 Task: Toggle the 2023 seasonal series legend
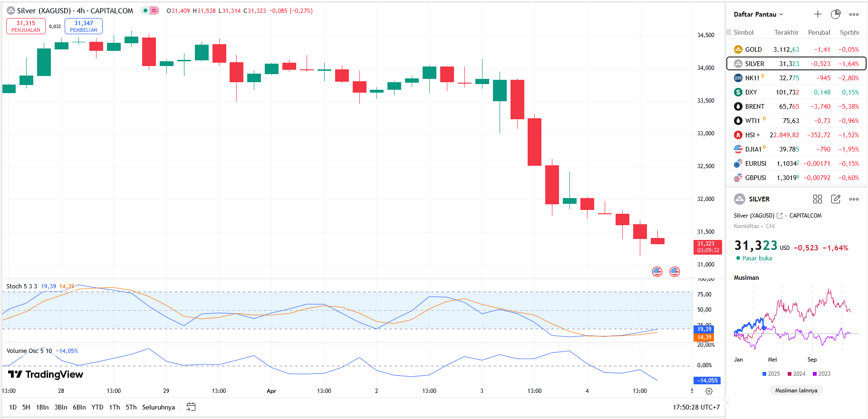click(821, 374)
